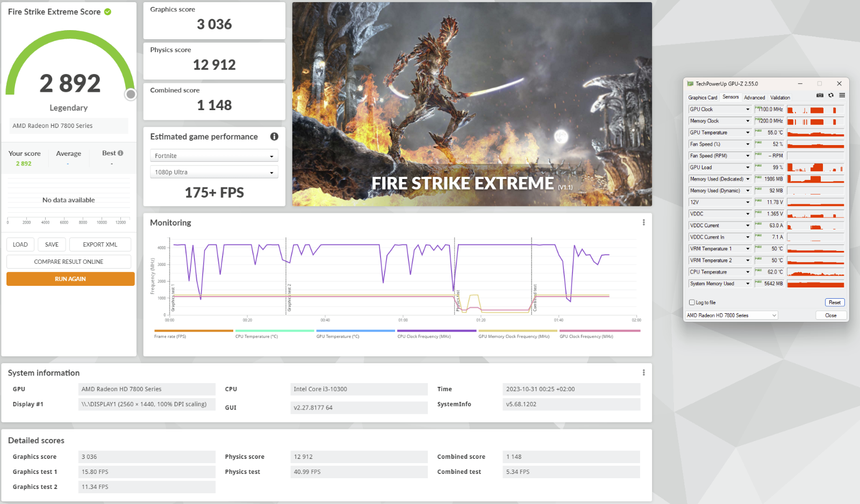Click the GPU Temperature reading 55.0 °C
Screen dimensions: 860x504
pos(769,133)
